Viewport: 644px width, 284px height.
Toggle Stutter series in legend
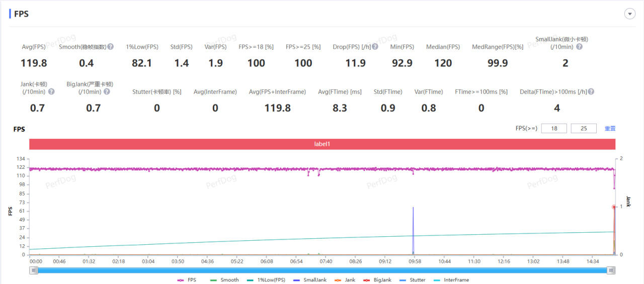click(412, 280)
